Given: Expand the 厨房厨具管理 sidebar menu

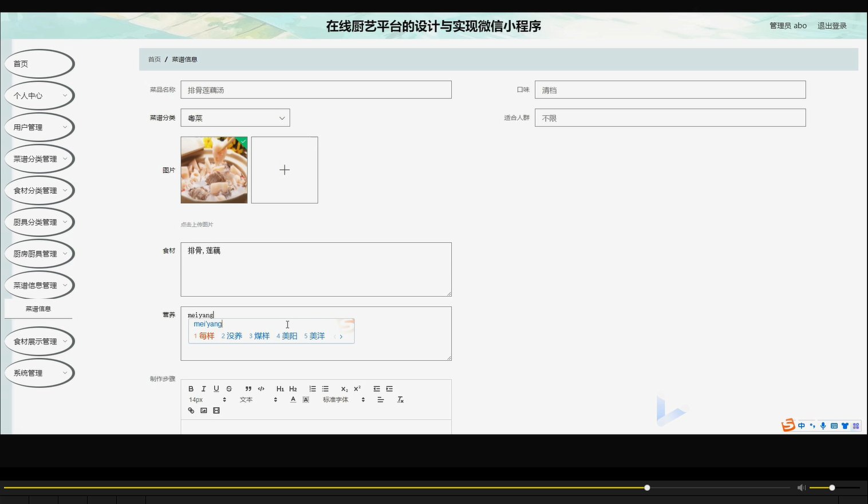Looking at the screenshot, I should point(40,254).
